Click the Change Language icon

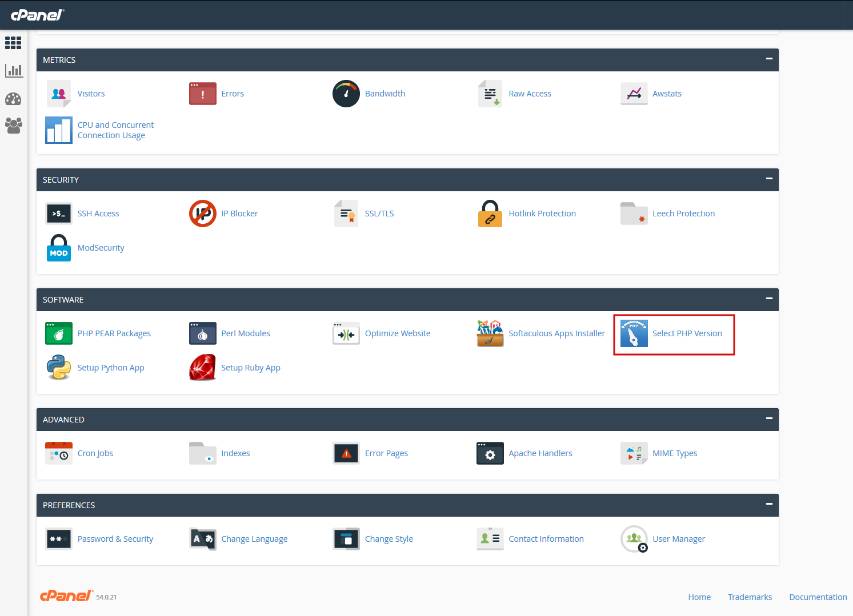203,539
